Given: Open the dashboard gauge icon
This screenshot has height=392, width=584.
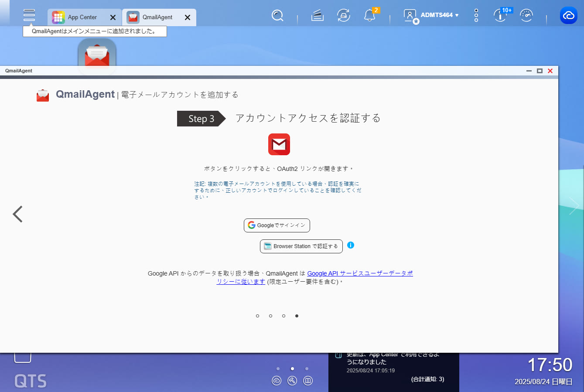Looking at the screenshot, I should tap(526, 16).
